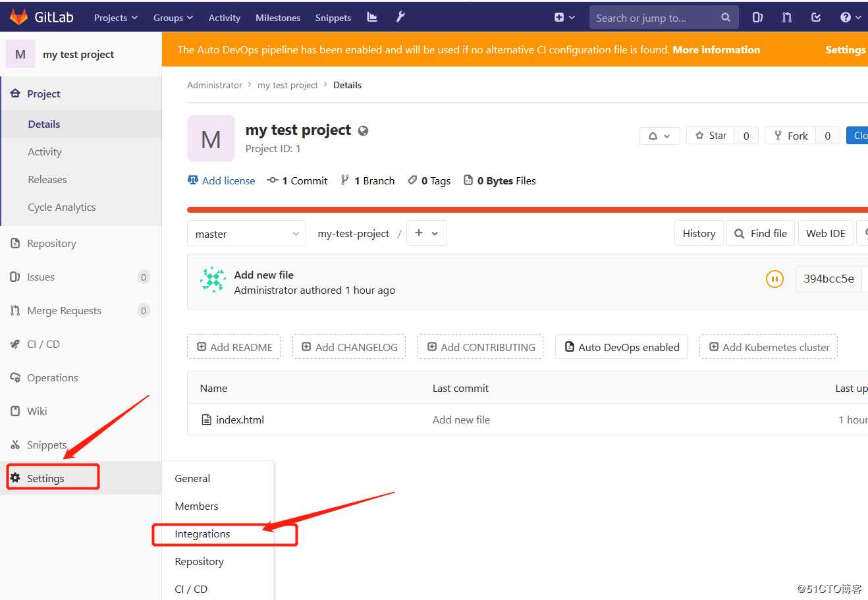Screen dimensions: 868x600
Task: Click the Add license link
Action: pyautogui.click(x=221, y=180)
